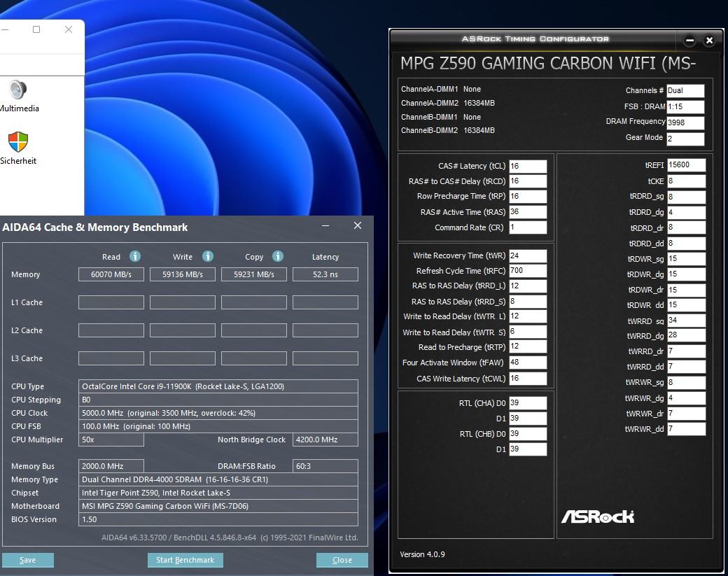728x576 pixels.
Task: Click the tRDWR_sg value field
Action: click(x=687, y=258)
